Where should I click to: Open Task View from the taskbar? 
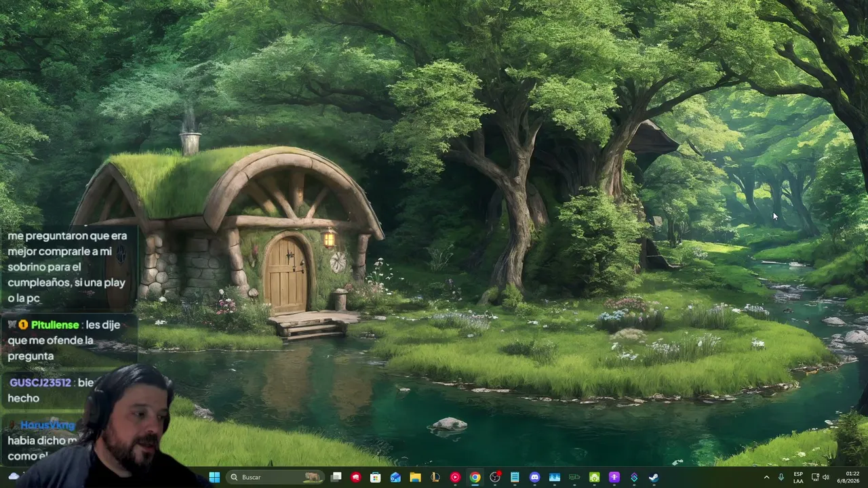(336, 477)
